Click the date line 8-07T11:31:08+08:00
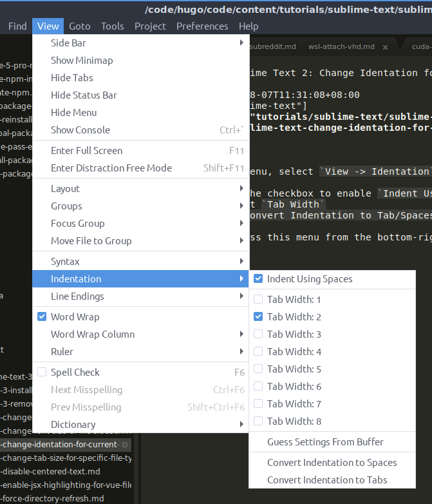The width and height of the screenshot is (432, 504). (305, 95)
